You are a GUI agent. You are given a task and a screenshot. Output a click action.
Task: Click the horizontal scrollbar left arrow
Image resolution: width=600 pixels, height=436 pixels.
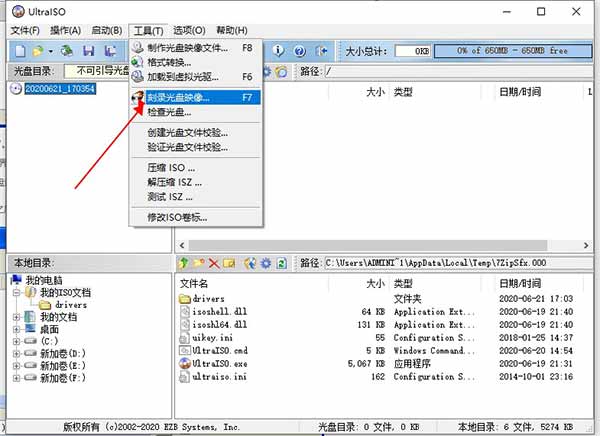click(182, 245)
